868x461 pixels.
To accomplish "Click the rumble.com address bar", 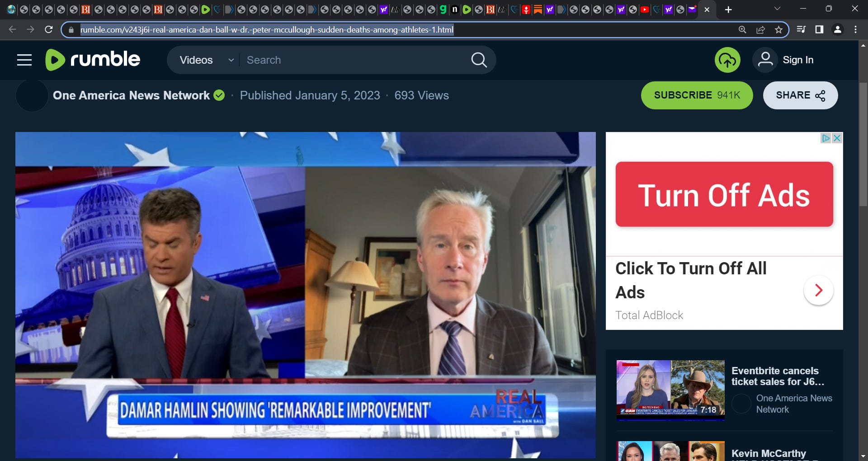I will pyautogui.click(x=267, y=30).
